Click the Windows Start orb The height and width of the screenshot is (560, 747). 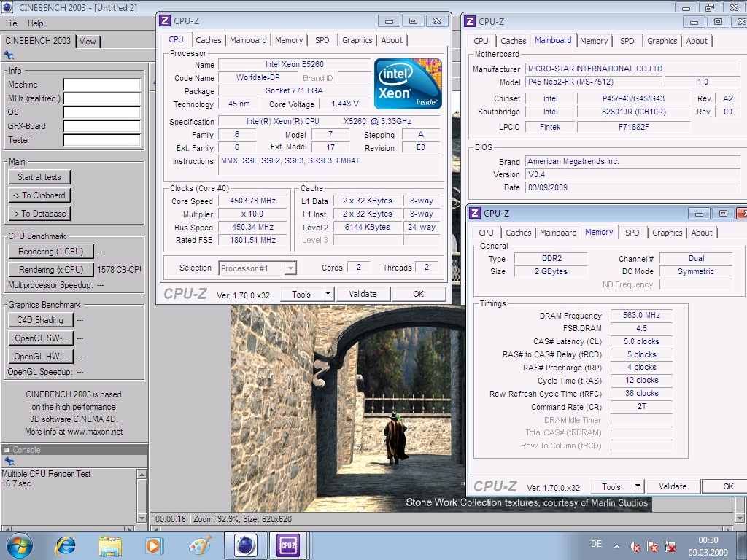(x=20, y=545)
